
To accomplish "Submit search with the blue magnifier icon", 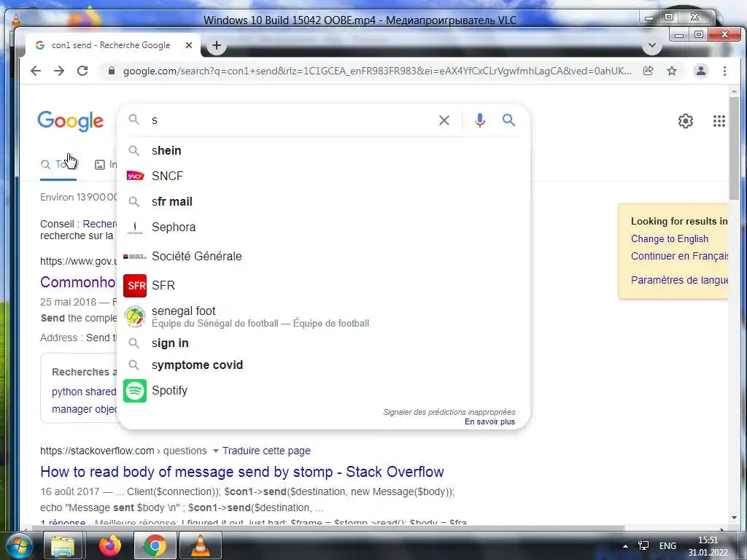I will tap(508, 120).
